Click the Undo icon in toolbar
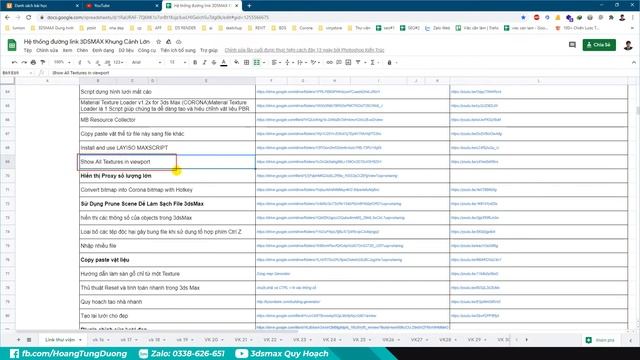The height and width of the screenshot is (360, 640). point(14,62)
